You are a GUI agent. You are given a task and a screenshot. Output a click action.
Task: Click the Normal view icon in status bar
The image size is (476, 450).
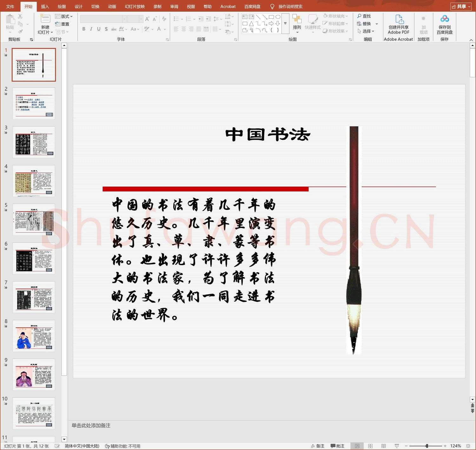click(x=357, y=446)
